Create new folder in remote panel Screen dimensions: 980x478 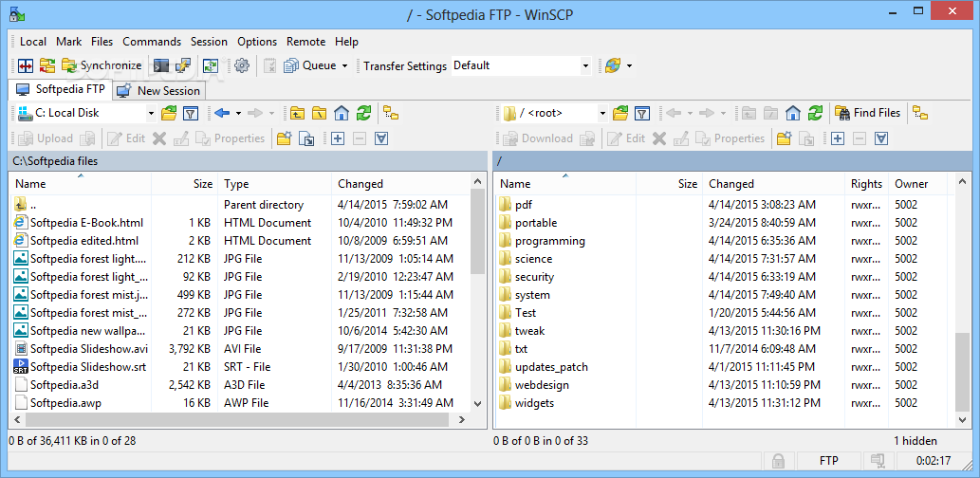pos(784,138)
